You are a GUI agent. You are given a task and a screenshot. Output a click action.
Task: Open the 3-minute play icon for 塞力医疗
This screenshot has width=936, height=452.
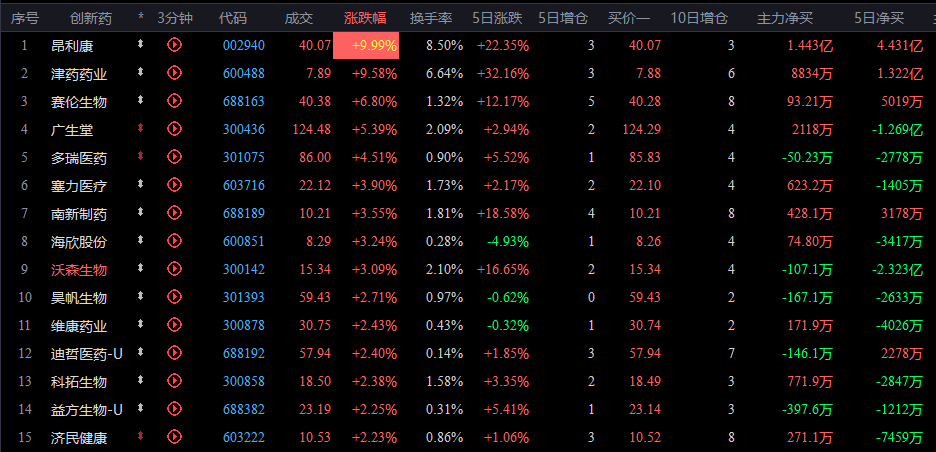click(174, 185)
